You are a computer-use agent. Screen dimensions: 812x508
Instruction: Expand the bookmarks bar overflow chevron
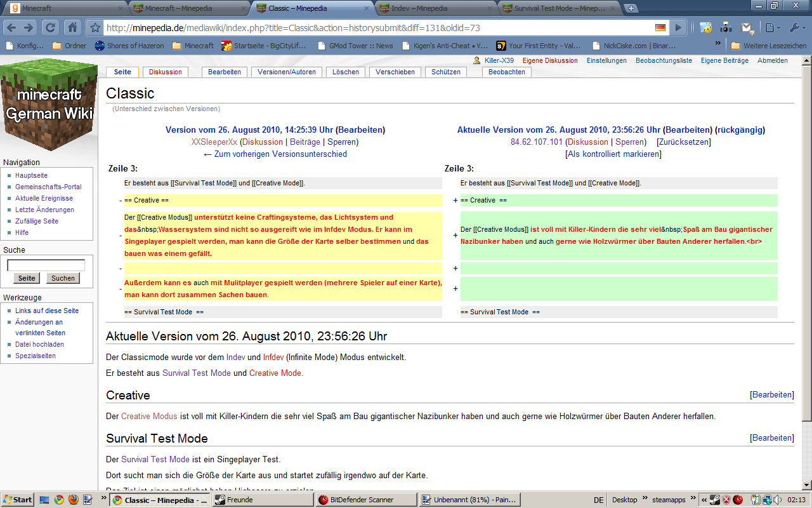click(x=718, y=44)
